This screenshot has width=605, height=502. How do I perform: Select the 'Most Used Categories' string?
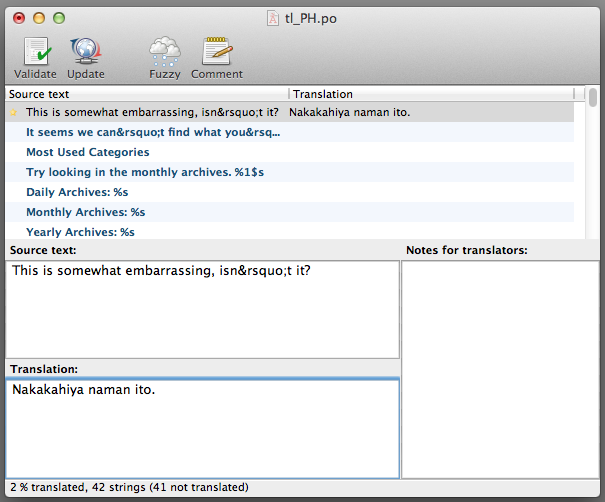click(x=88, y=152)
